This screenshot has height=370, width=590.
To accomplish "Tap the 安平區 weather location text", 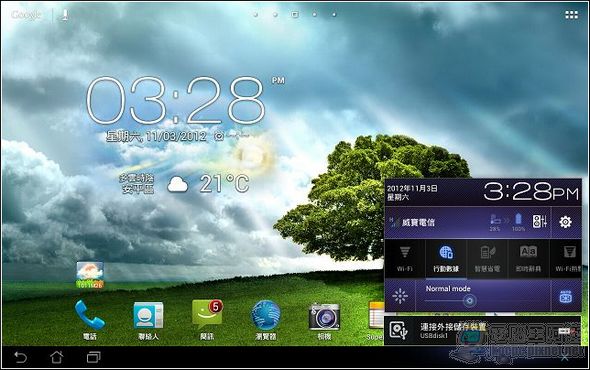I will pos(138,190).
